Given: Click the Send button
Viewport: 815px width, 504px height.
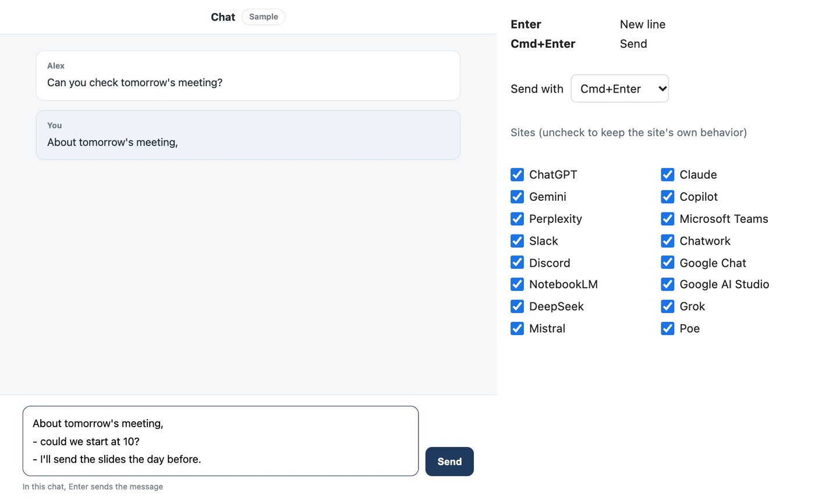Looking at the screenshot, I should (x=449, y=462).
